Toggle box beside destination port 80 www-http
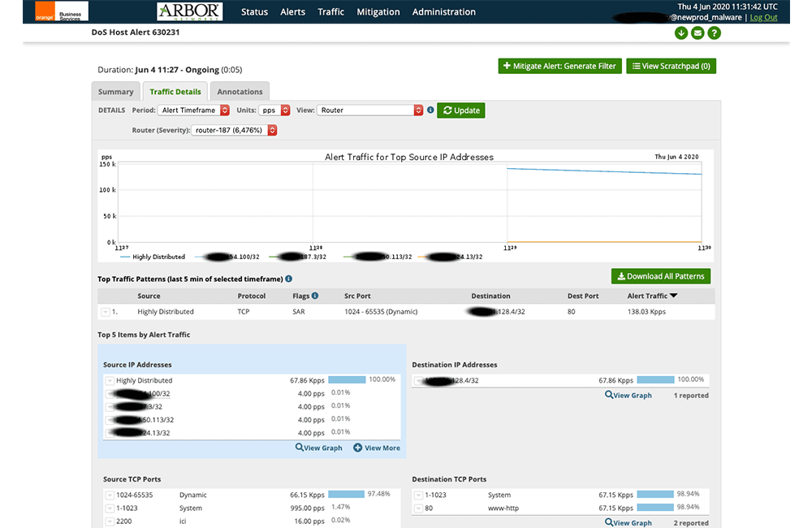The height and width of the screenshot is (528, 812). 418,509
